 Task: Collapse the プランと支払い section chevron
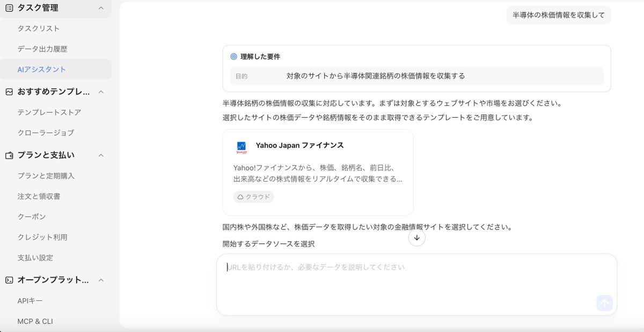point(101,155)
